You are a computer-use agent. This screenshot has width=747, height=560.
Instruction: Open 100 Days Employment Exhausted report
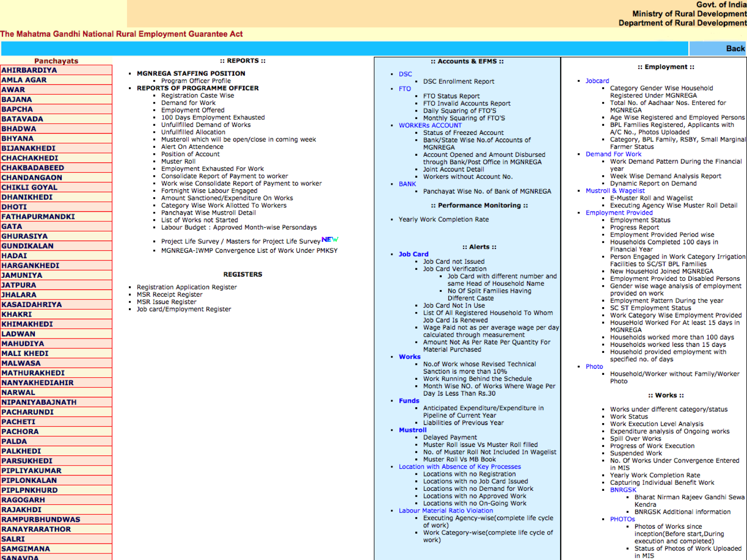(213, 117)
